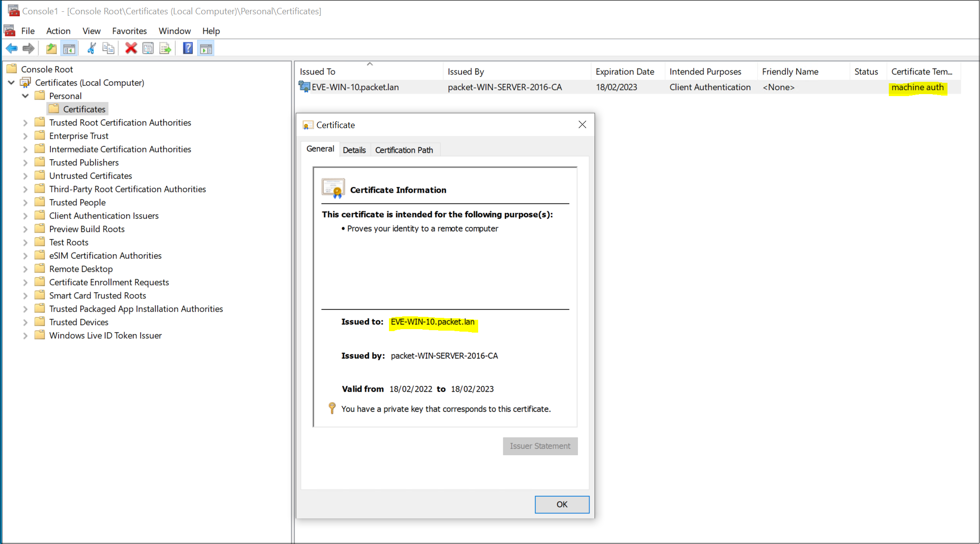
Task: Click the Delete icon in the toolbar
Action: [131, 48]
